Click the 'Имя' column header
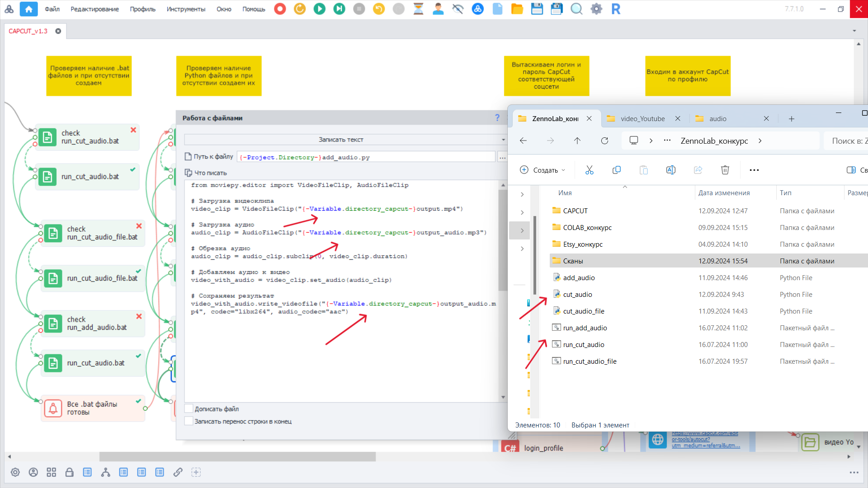The width and height of the screenshot is (868, 488). pos(565,193)
